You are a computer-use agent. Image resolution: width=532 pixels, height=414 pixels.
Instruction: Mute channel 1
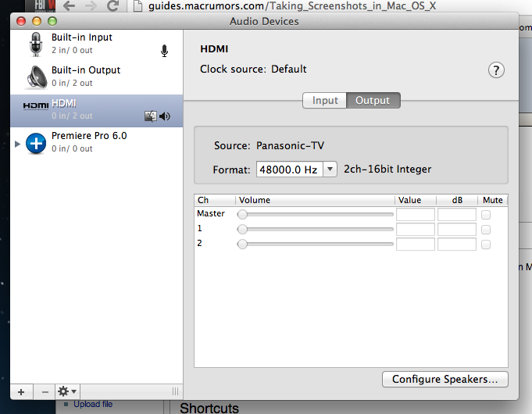(x=486, y=230)
